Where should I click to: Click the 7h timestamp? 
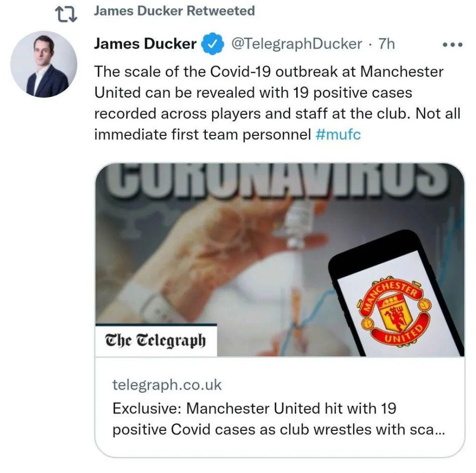click(x=387, y=44)
